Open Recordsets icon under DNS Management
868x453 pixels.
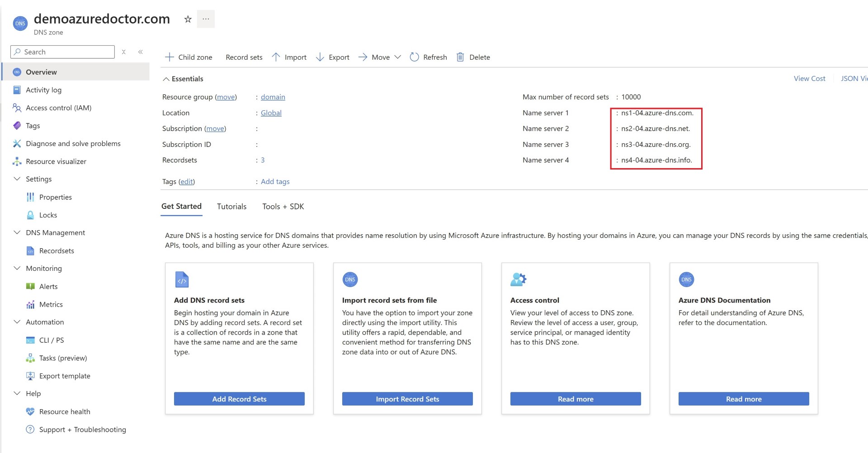pos(30,251)
